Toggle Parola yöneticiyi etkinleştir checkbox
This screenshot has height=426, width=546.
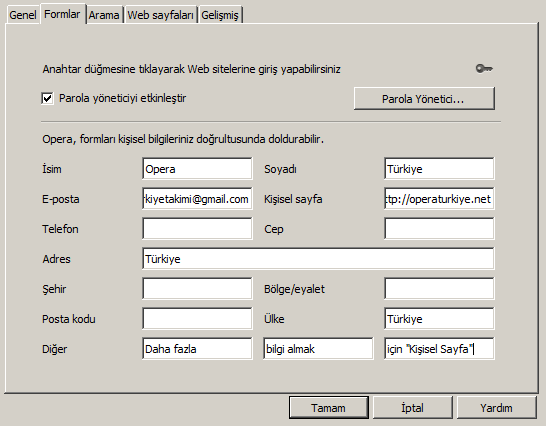pos(47,99)
